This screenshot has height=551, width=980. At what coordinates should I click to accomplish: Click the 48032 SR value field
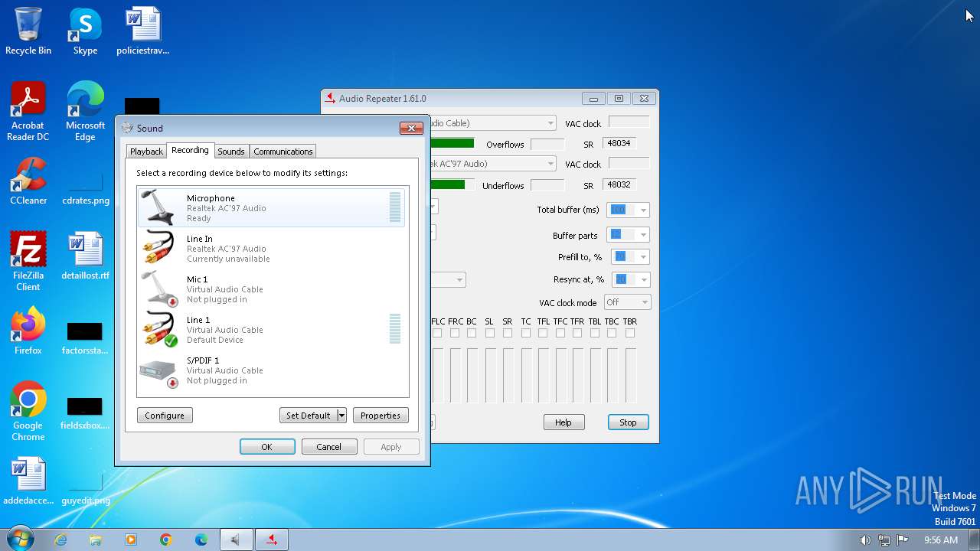tap(619, 184)
